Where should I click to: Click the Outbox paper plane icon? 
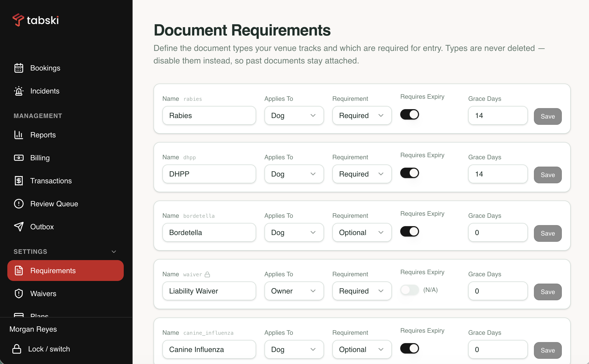pyautogui.click(x=19, y=227)
